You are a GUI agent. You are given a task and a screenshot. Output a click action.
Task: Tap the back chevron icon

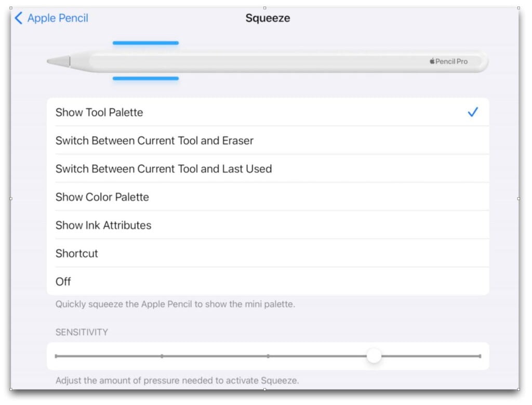[x=19, y=18]
